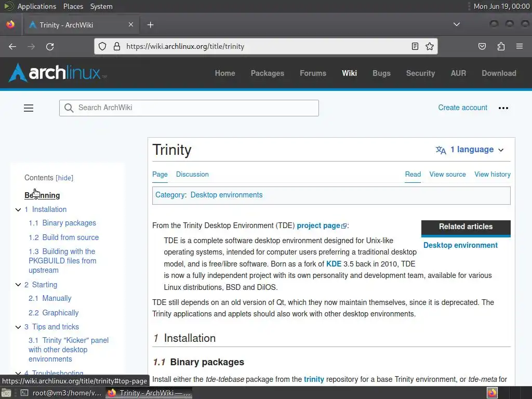Collapse the Tips and tricks section in contents
Screen dimensions: 532x399
[x=18, y=327]
